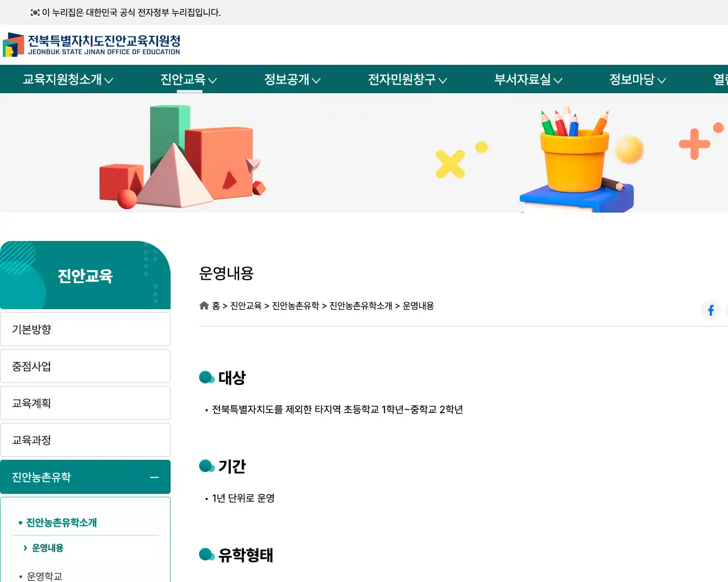Click the home icon in the breadcrumb
Viewport: 728px width, 582px height.
pos(204,305)
